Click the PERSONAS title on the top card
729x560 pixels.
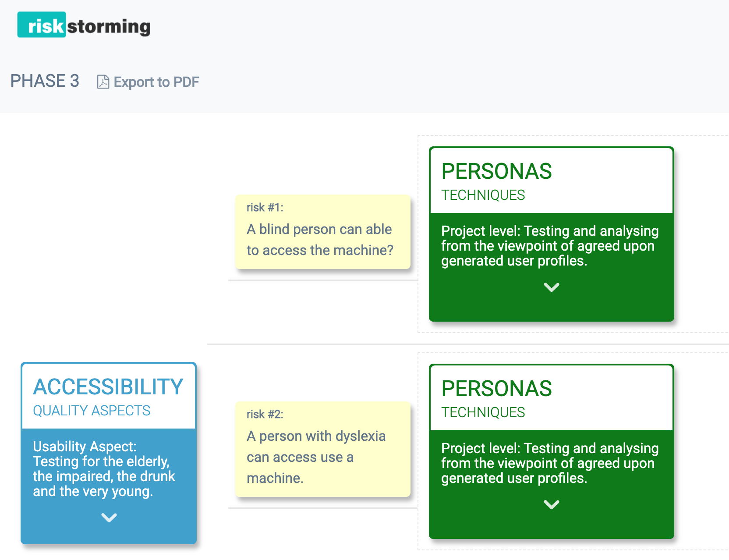point(496,171)
